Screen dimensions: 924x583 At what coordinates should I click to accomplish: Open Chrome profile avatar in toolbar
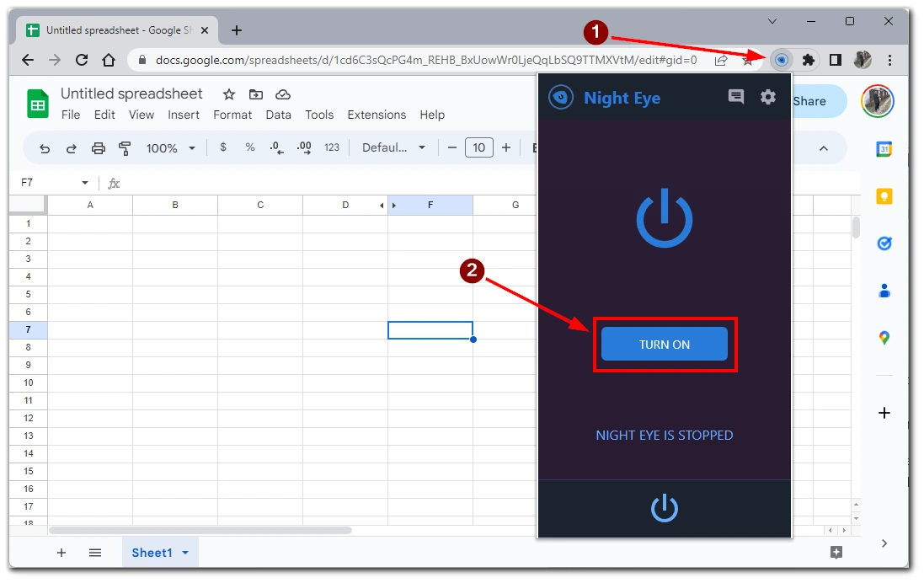(863, 60)
